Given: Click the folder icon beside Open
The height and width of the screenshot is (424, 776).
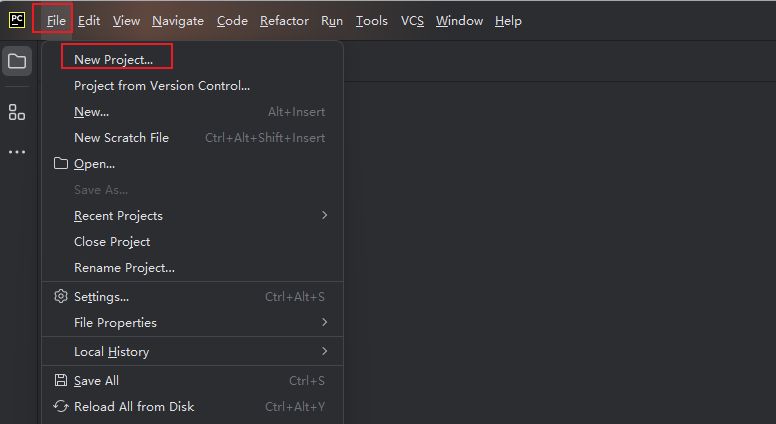Looking at the screenshot, I should tap(61, 163).
